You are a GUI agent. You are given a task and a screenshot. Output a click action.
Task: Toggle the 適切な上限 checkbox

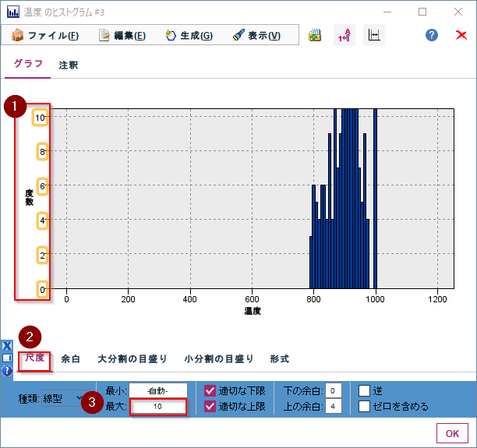(x=210, y=407)
